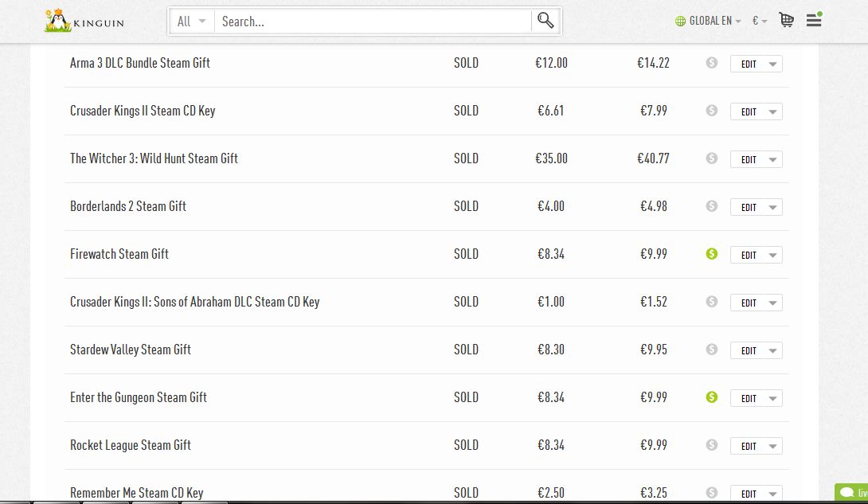This screenshot has height=504, width=868.
Task: Select the €2.50 price of Remember Me
Action: [551, 492]
